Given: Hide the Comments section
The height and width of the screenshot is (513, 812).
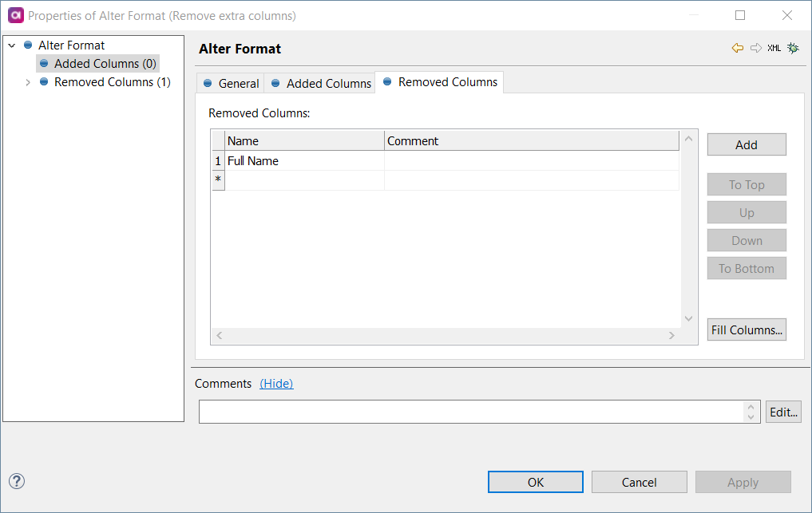Looking at the screenshot, I should coord(276,383).
